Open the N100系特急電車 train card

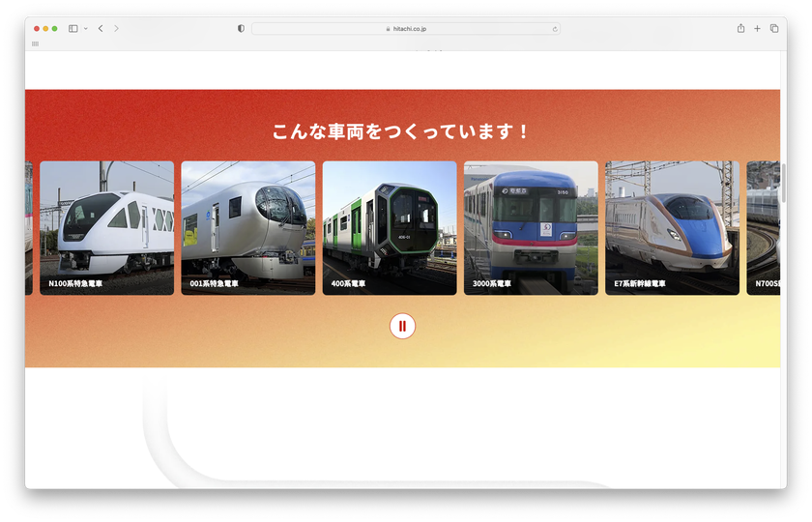click(x=106, y=228)
